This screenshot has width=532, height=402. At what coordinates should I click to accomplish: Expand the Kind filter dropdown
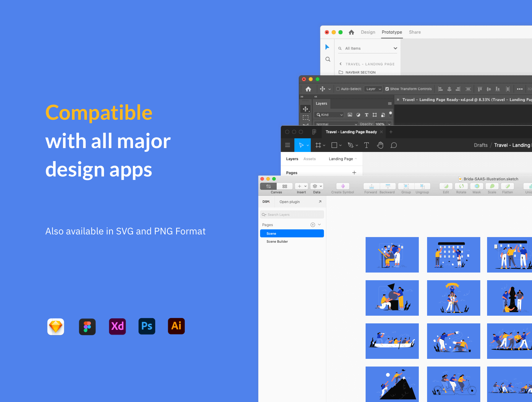330,115
